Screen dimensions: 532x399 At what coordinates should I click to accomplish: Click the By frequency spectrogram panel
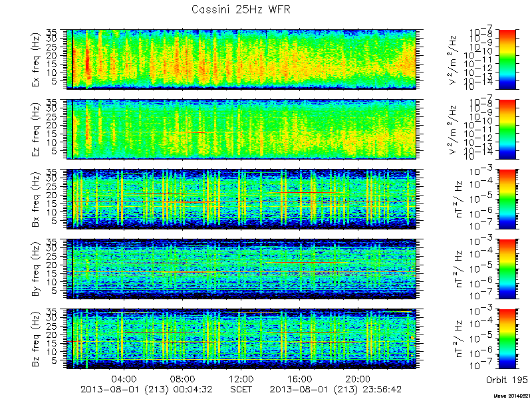(x=241, y=269)
